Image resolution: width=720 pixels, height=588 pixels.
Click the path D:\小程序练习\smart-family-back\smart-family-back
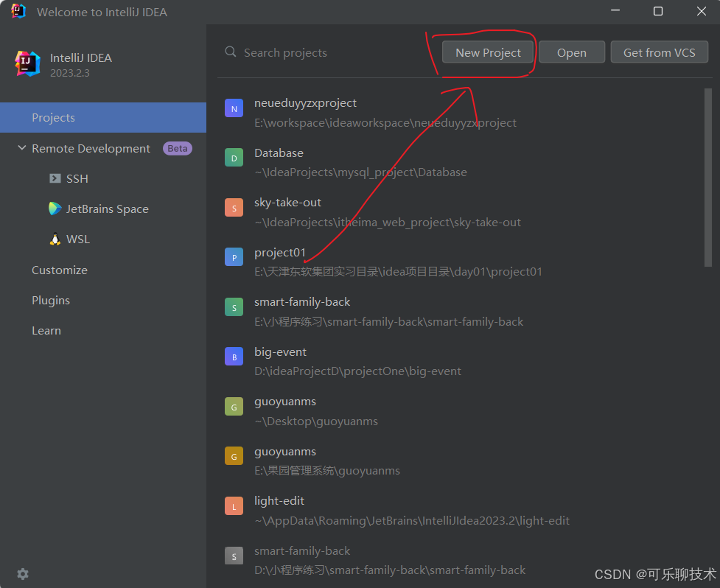[x=390, y=570]
